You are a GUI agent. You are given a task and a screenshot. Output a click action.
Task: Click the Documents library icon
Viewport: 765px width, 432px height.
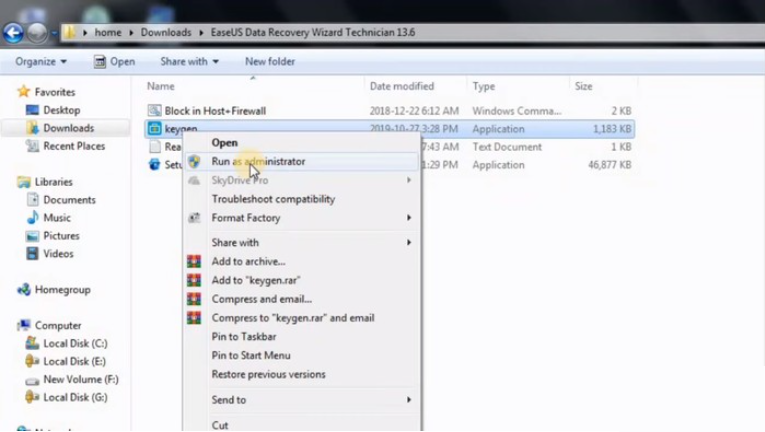[32, 200]
